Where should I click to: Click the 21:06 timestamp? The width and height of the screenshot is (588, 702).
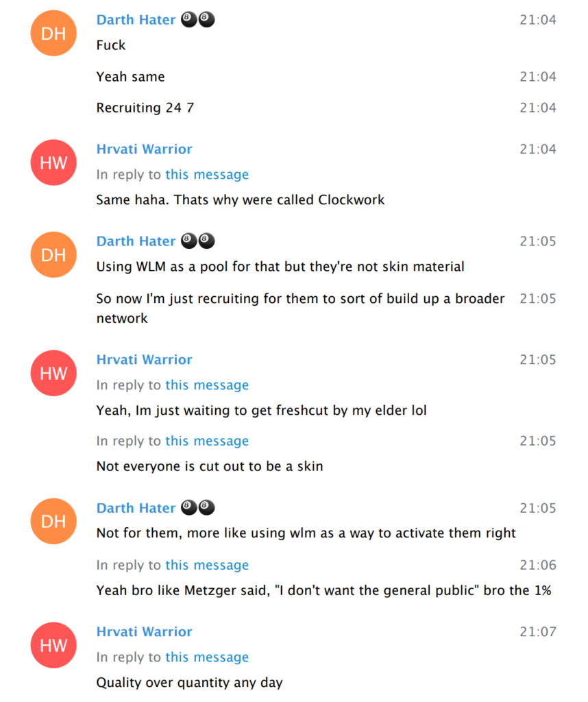pos(537,565)
